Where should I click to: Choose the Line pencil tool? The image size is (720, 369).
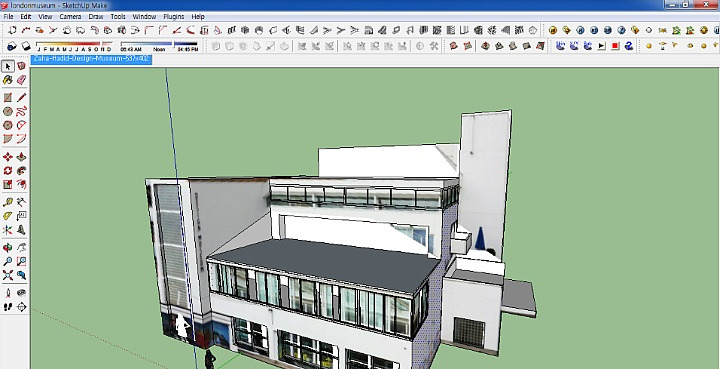coord(22,98)
